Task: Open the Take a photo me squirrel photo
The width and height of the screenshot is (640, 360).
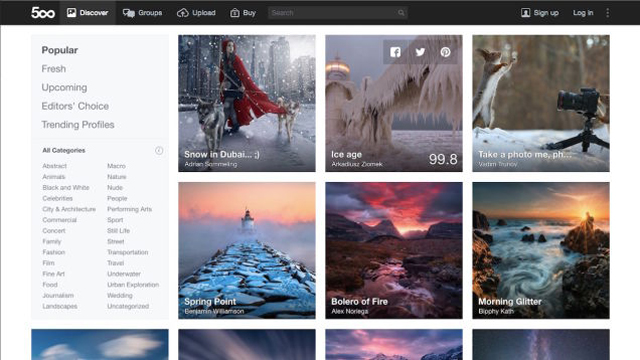Action: (x=541, y=103)
